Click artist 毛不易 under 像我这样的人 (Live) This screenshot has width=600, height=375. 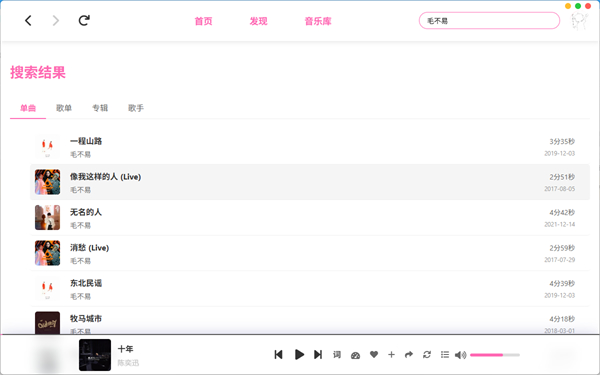click(x=80, y=190)
